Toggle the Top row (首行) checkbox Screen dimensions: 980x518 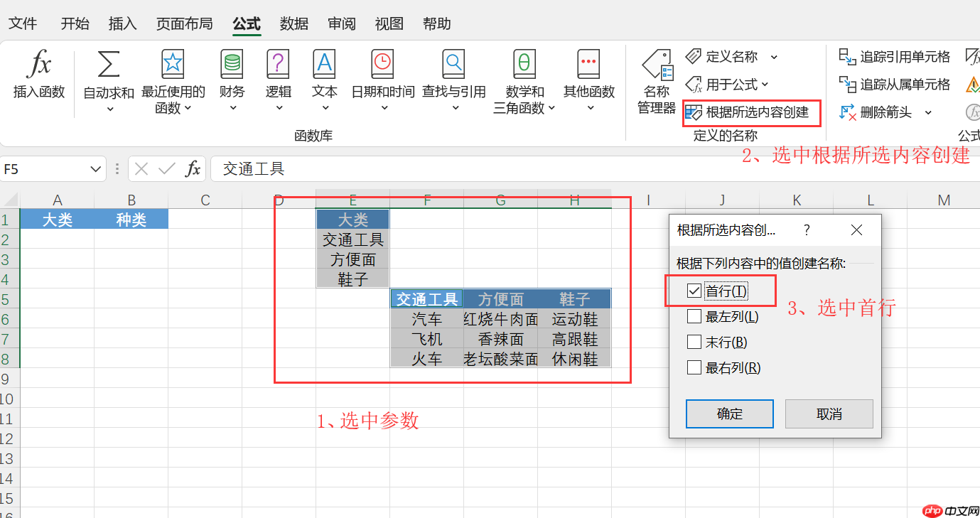694,291
